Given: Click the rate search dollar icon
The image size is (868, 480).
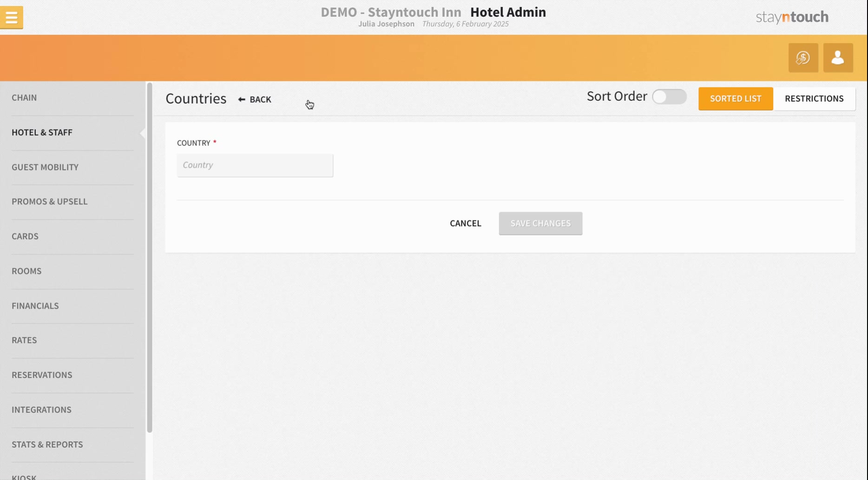Looking at the screenshot, I should 803,58.
